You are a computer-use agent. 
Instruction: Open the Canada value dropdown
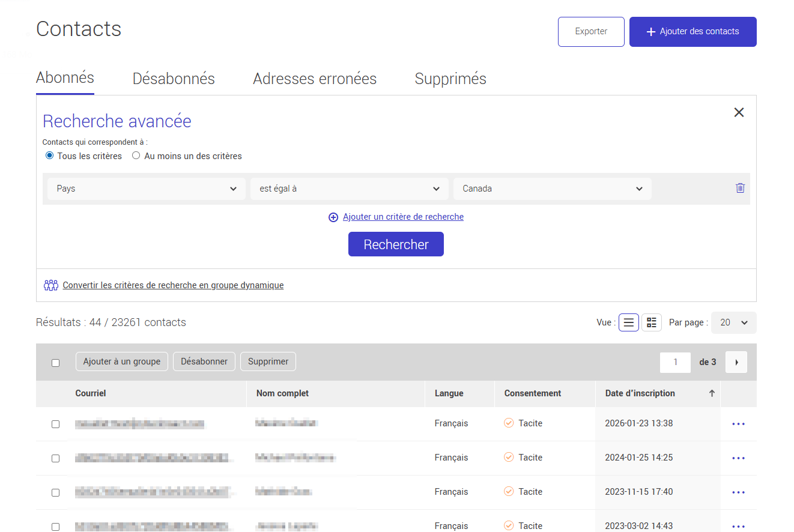tap(552, 188)
